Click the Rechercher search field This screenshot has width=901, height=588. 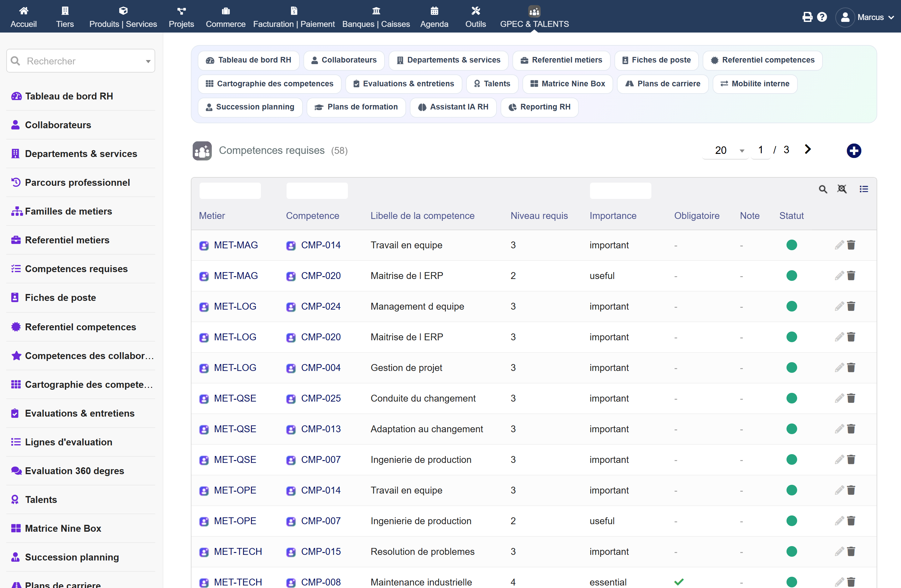[81, 61]
